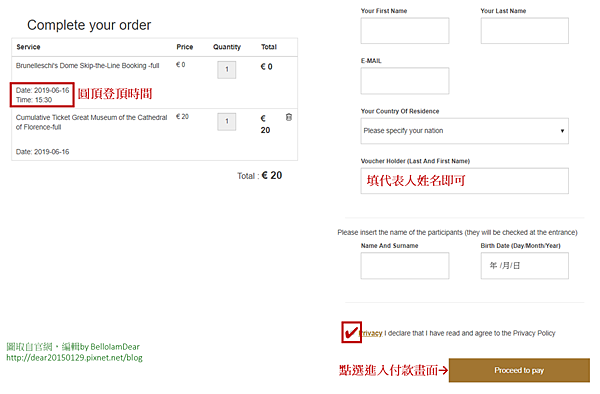Select quantity box for Brunelleschi's Dome booking
Viewport: 600px width, 394px height.
click(x=227, y=70)
